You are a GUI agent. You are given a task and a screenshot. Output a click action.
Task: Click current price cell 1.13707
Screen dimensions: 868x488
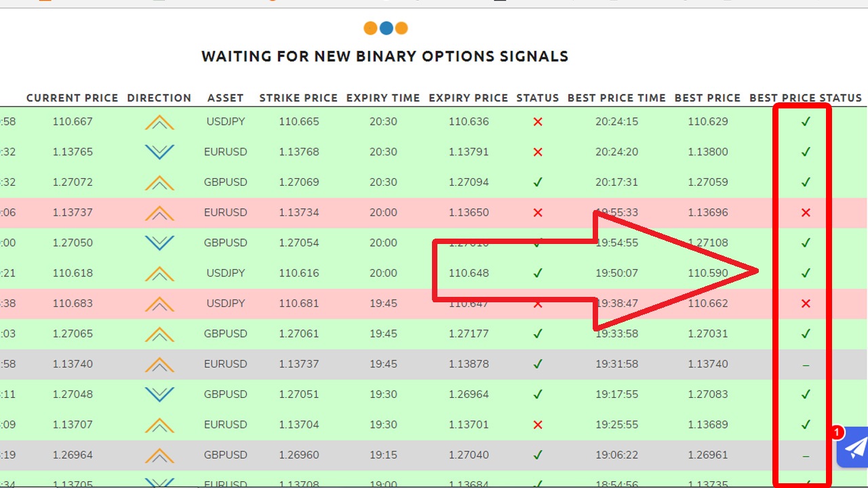point(73,425)
